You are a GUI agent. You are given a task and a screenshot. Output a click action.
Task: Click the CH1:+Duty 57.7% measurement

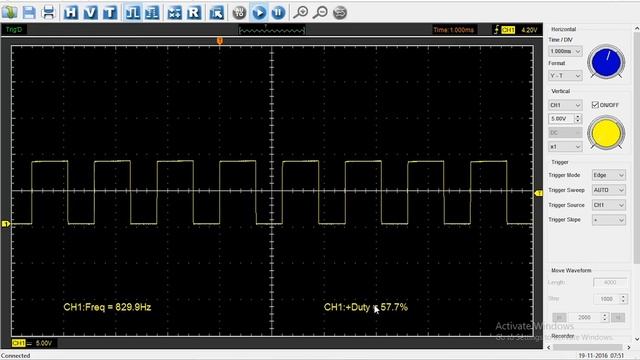pyautogui.click(x=366, y=307)
